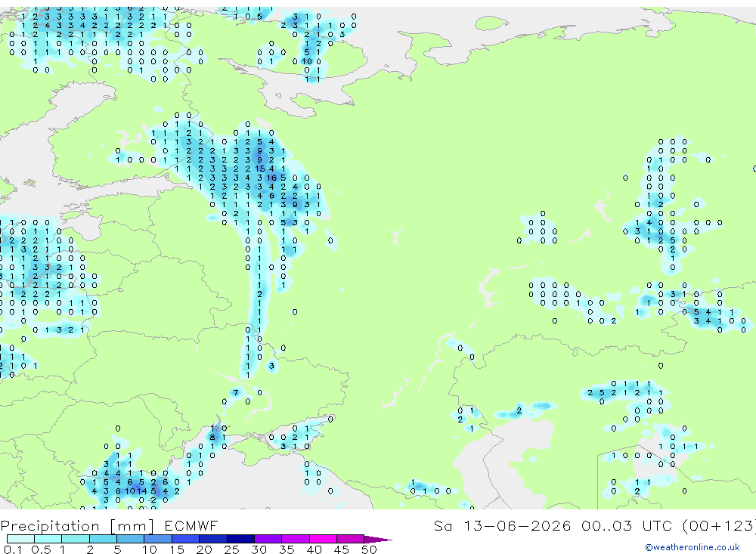Select the 5–10 mm blue legend swatch
756x554 pixels.
click(x=130, y=539)
